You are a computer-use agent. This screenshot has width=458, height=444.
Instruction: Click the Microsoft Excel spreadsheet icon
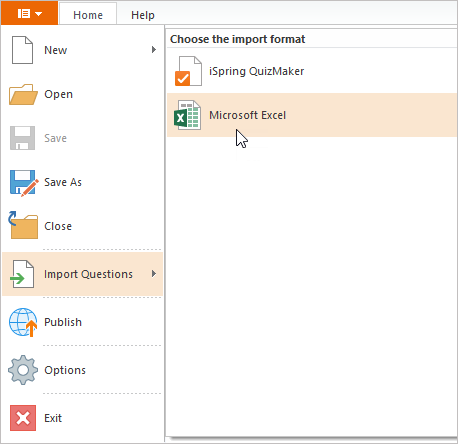click(x=188, y=115)
